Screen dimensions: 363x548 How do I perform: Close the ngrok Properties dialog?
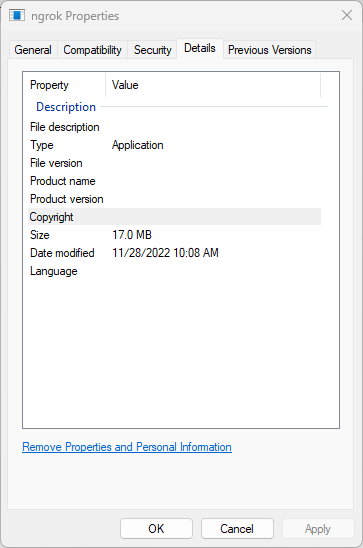[347, 15]
